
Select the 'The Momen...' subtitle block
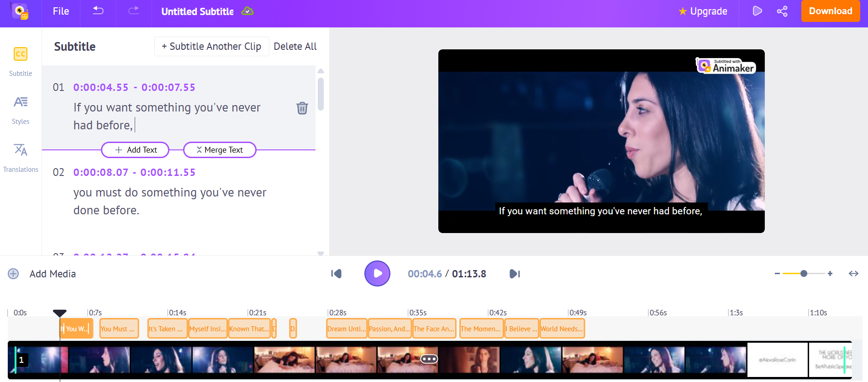coord(481,329)
